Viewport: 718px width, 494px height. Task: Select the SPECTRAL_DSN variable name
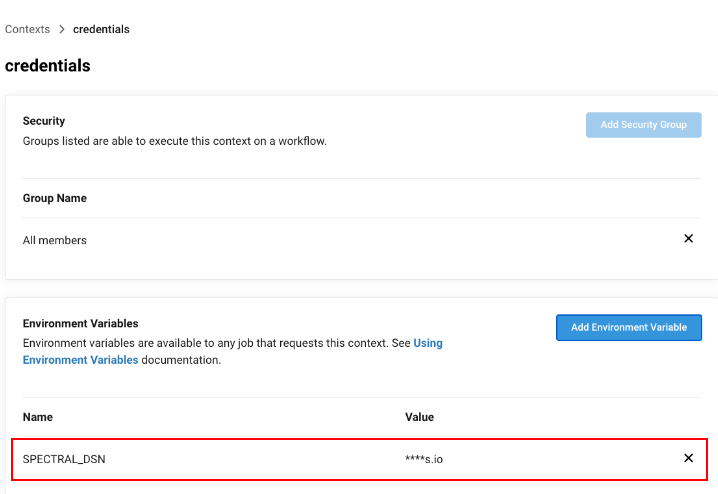(x=64, y=459)
